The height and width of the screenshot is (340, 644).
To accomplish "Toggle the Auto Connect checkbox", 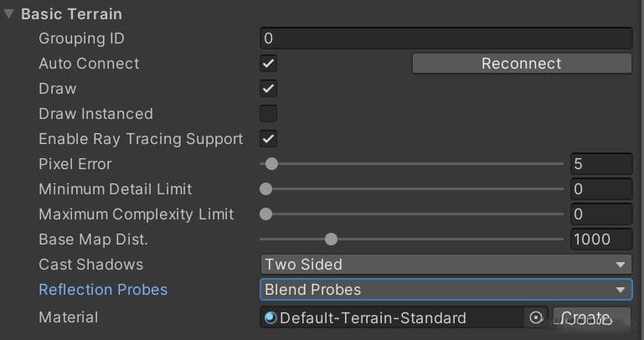I will 268,64.
